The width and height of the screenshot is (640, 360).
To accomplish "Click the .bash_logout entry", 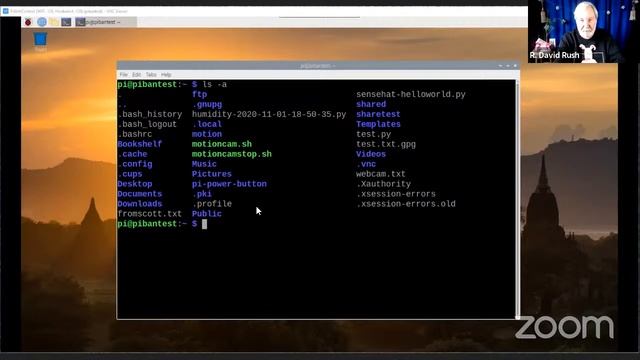I will click(147, 124).
